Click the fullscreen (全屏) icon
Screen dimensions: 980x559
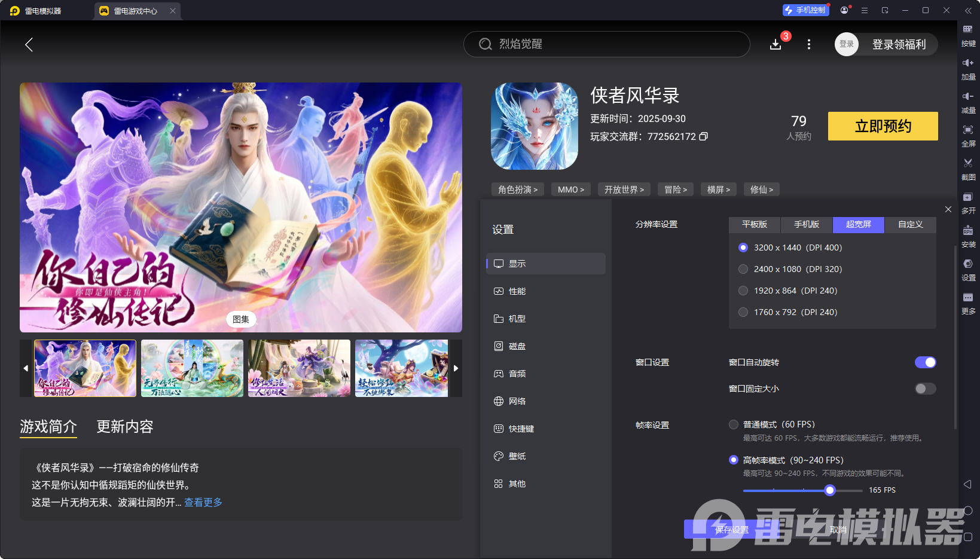[968, 130]
